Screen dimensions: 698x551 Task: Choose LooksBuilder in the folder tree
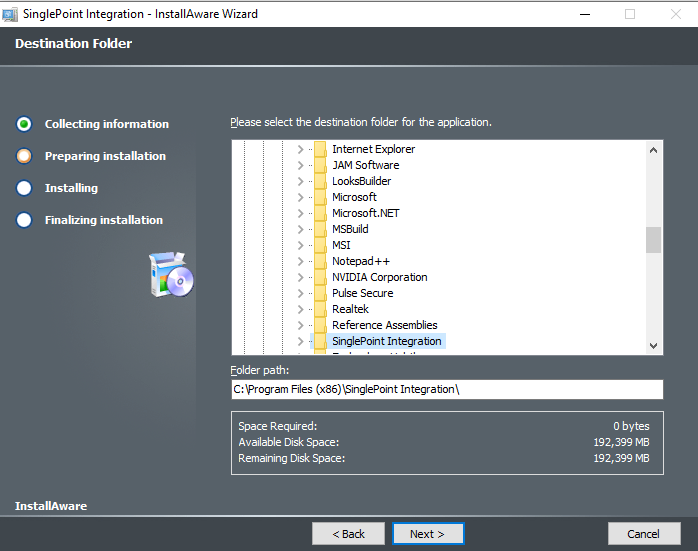point(361,181)
